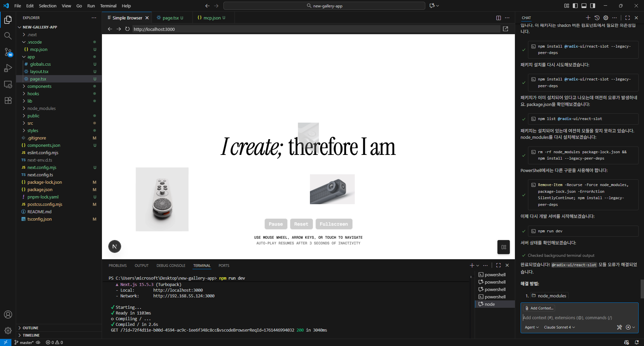
Task: Click the Fullscreen button in gallery
Action: 333,224
